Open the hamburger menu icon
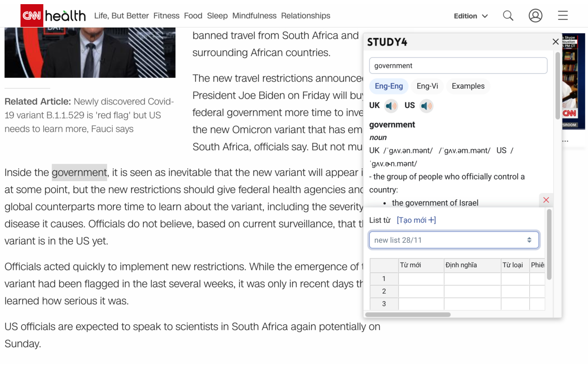Screen dimensions: 588x368 (x=563, y=16)
